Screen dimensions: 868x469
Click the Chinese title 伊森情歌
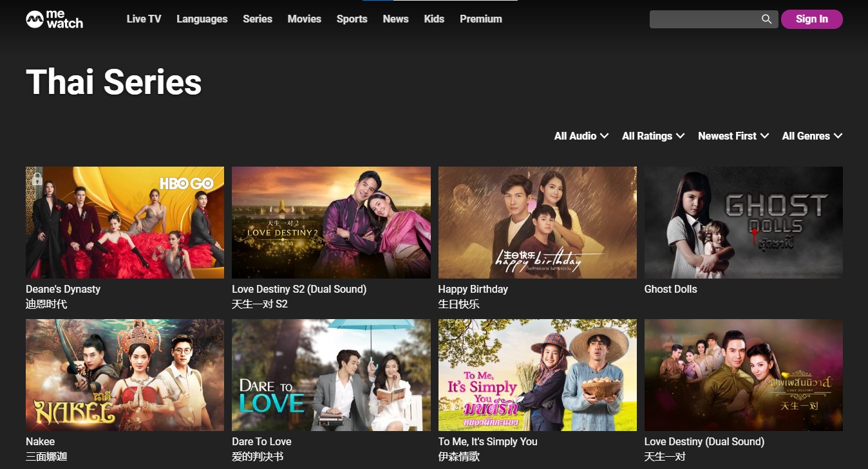coord(459,456)
